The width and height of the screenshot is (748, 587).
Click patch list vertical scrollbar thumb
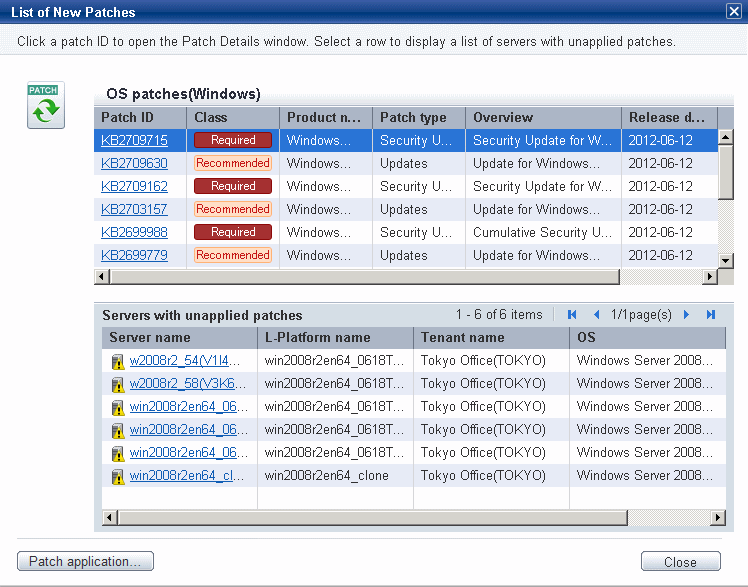(x=726, y=172)
